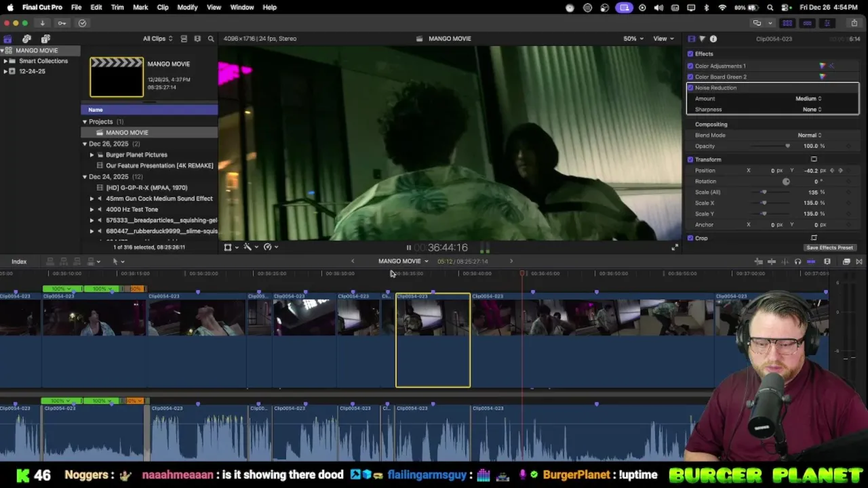Open the Video inspector tab icon
The image size is (868, 488).
pyautogui.click(x=691, y=39)
